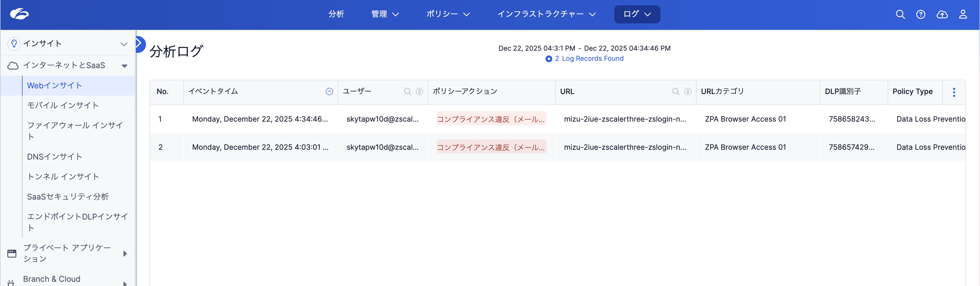This screenshot has height=286, width=980.
Task: Open the three-dot column options menu
Action: (x=954, y=92)
